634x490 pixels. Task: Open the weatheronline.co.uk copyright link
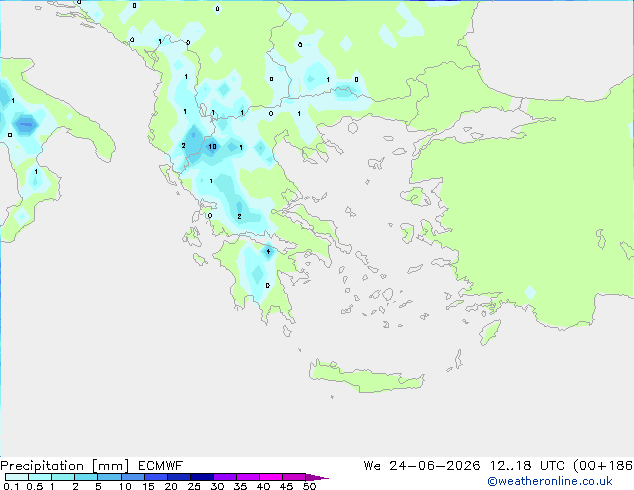click(549, 481)
